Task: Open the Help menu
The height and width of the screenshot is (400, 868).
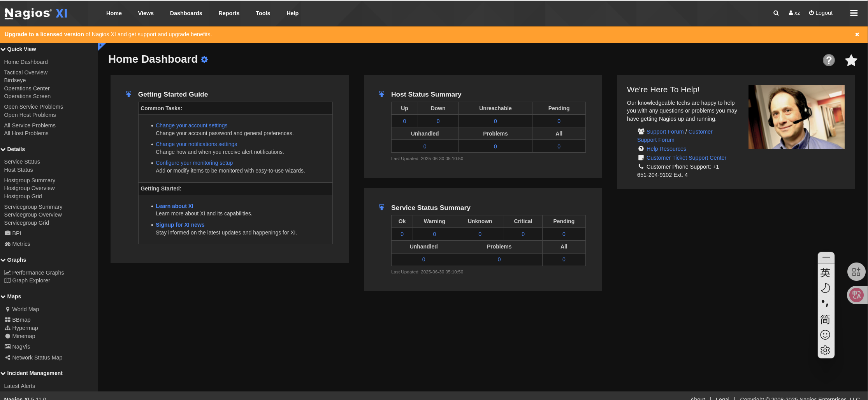Action: tap(292, 13)
